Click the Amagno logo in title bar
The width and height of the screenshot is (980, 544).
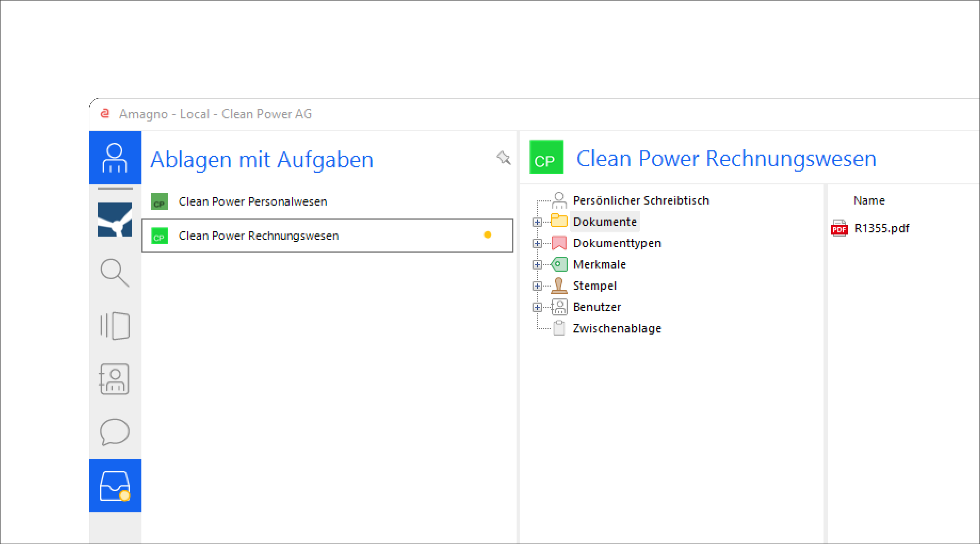click(105, 113)
